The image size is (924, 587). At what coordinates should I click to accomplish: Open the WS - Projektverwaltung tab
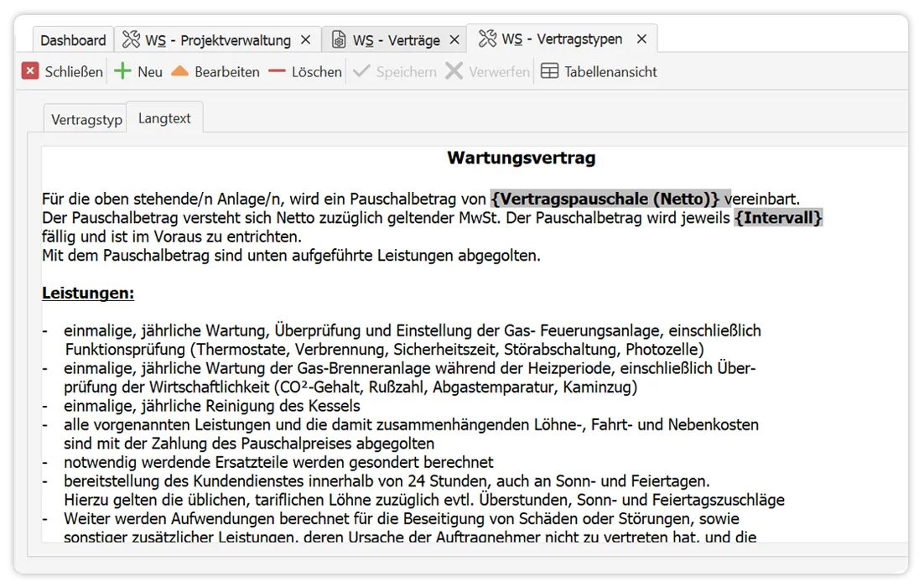coord(218,40)
